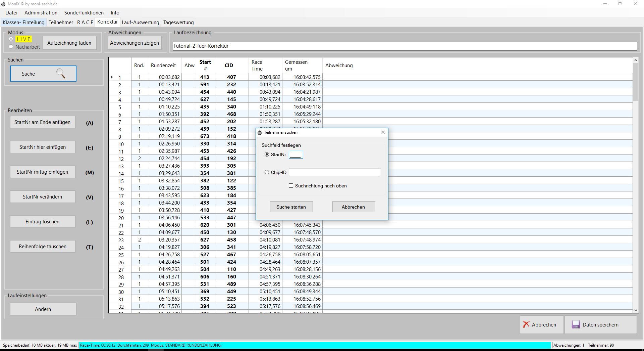
Task: Click Abweichungen: 1 in status bar
Action: (x=569, y=345)
